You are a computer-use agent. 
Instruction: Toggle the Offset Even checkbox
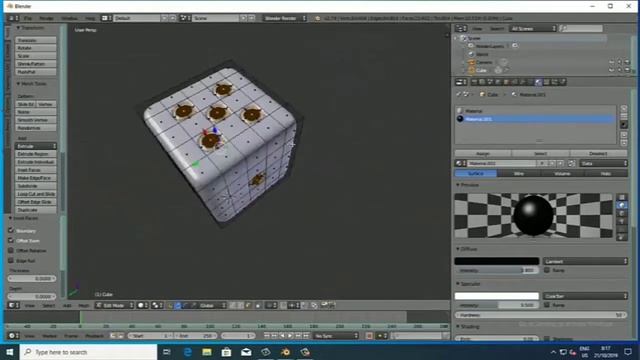pyautogui.click(x=11, y=240)
